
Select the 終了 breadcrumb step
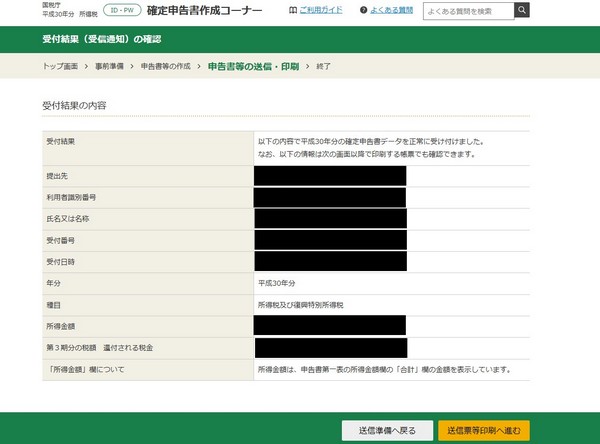point(323,66)
